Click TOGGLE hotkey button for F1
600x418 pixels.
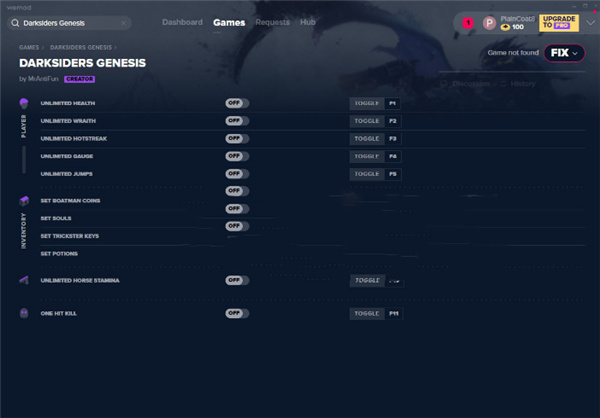[x=367, y=103]
